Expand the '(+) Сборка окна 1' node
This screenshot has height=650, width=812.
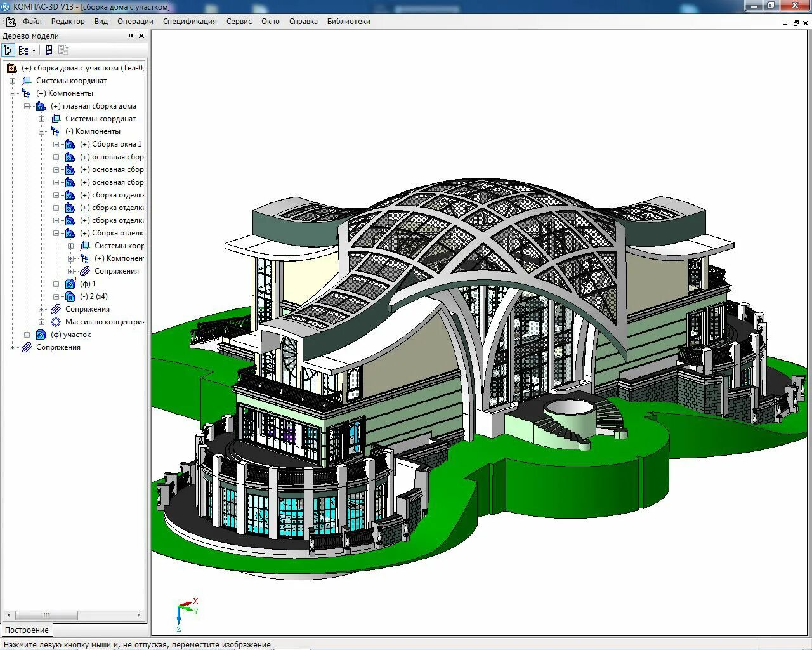tap(56, 144)
